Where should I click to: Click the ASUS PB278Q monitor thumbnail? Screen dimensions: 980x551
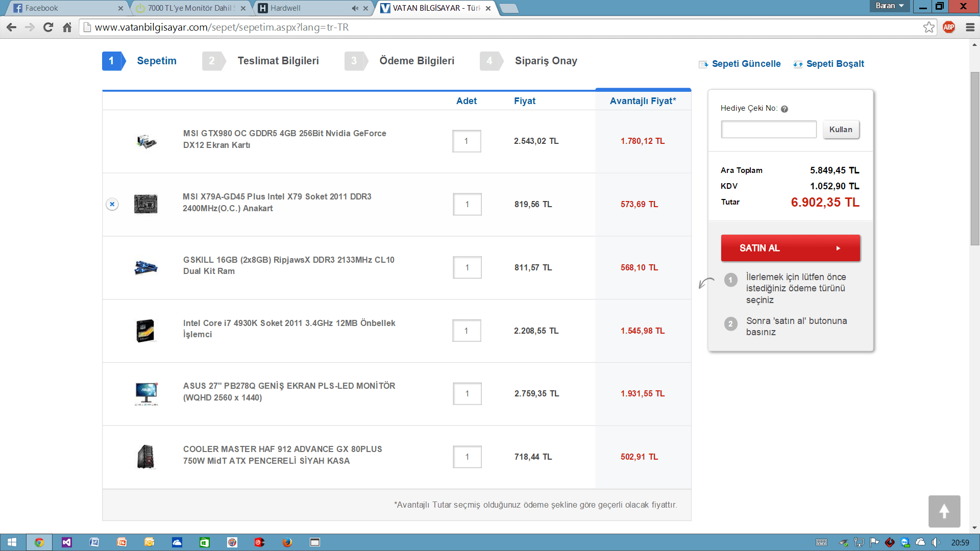pyautogui.click(x=146, y=394)
